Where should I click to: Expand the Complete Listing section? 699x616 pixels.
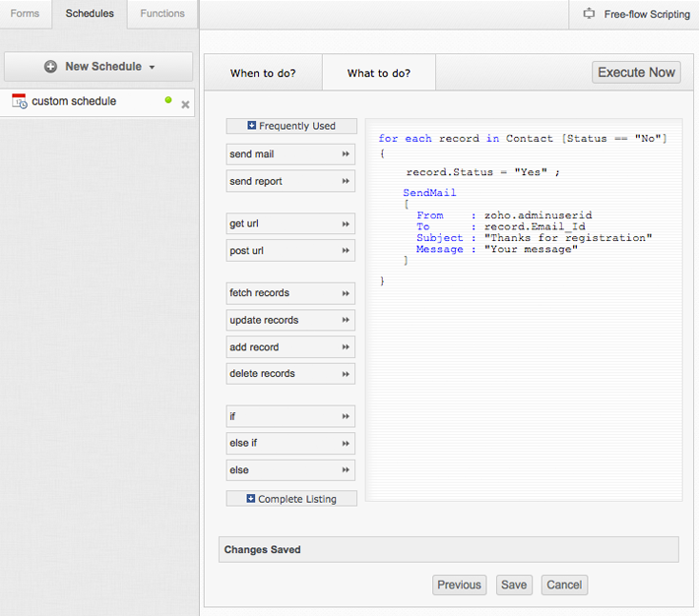pos(251,499)
